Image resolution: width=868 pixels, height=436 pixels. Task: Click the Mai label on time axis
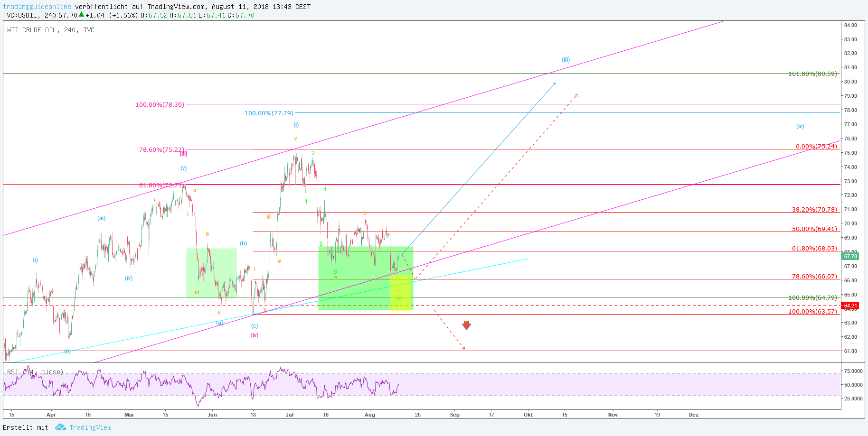tap(129, 415)
